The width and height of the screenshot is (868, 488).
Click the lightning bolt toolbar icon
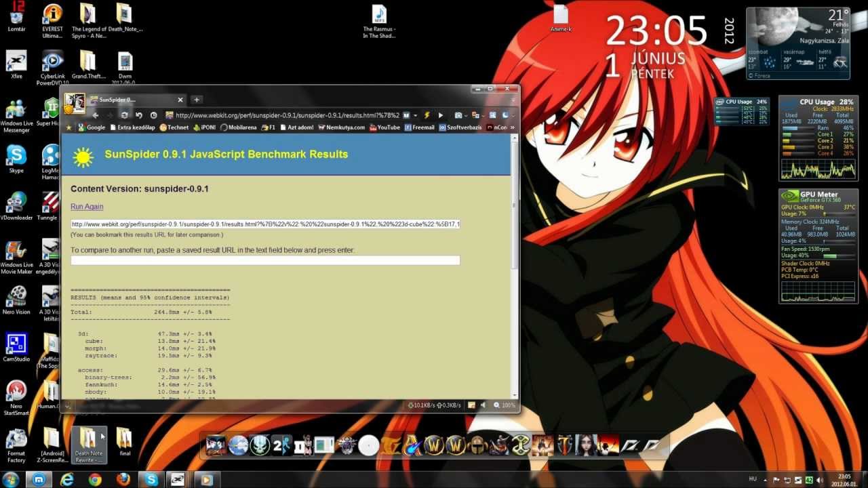(x=427, y=115)
